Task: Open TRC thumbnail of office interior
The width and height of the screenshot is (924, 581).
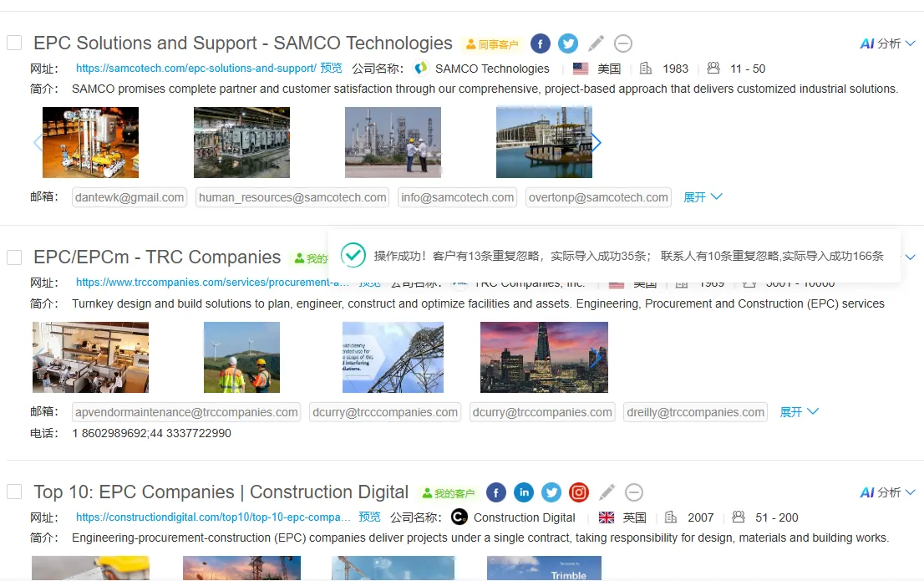Action: tap(91, 358)
